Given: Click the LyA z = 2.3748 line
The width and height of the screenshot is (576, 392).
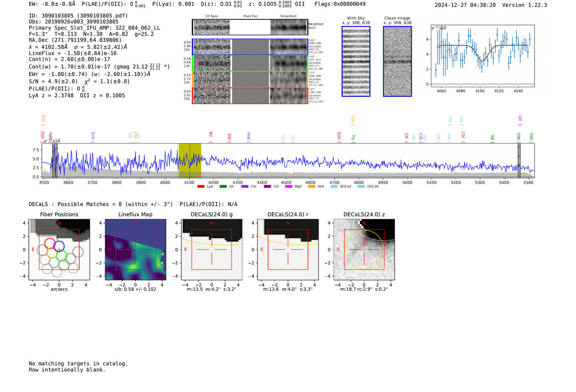Looking at the screenshot, I should [x=77, y=95].
